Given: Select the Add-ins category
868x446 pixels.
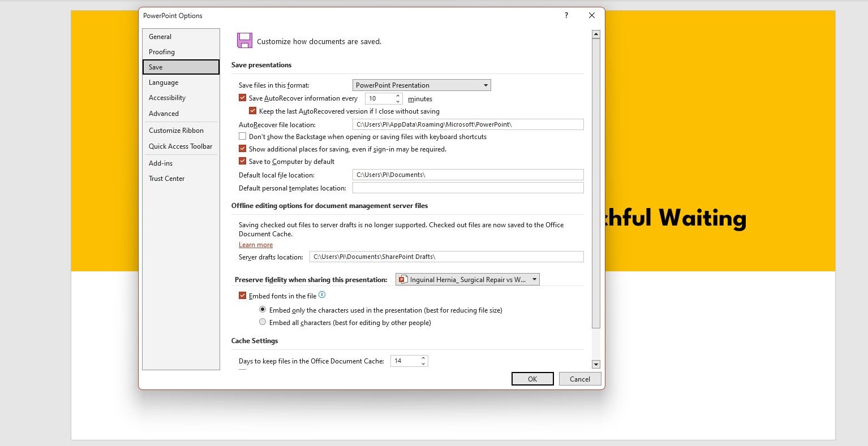Looking at the screenshot, I should 181,163.
